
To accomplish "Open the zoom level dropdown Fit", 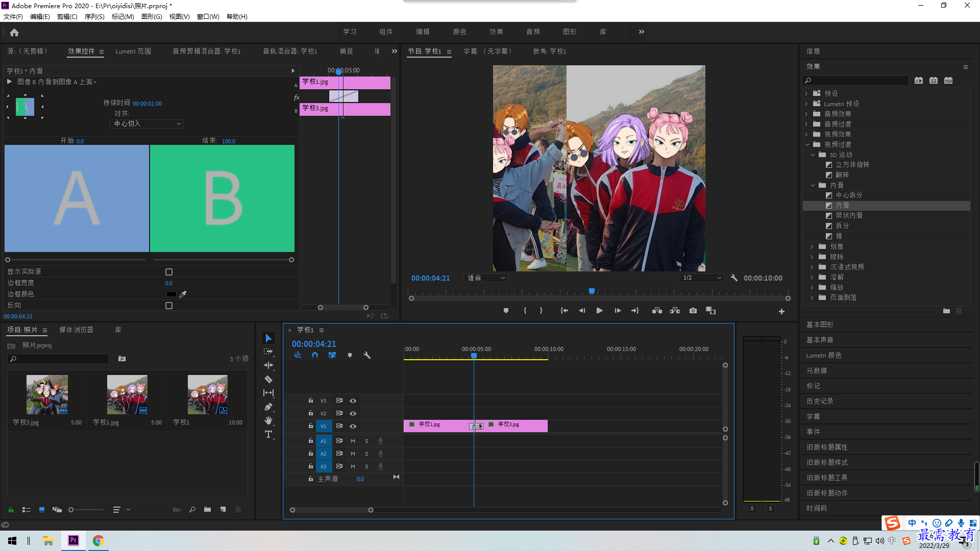I will pos(485,278).
